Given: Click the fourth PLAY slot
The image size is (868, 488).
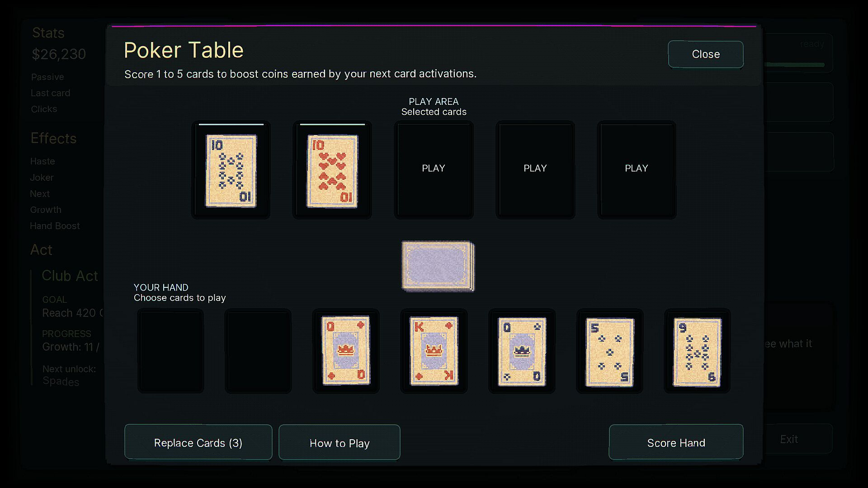Looking at the screenshot, I should [535, 169].
